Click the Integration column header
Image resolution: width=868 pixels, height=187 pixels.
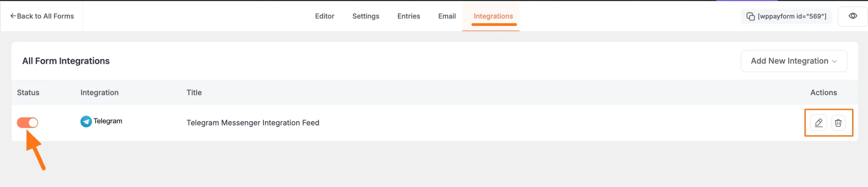pos(99,92)
